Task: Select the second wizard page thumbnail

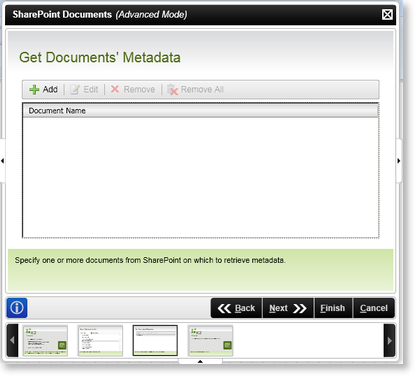Action: 100,341
